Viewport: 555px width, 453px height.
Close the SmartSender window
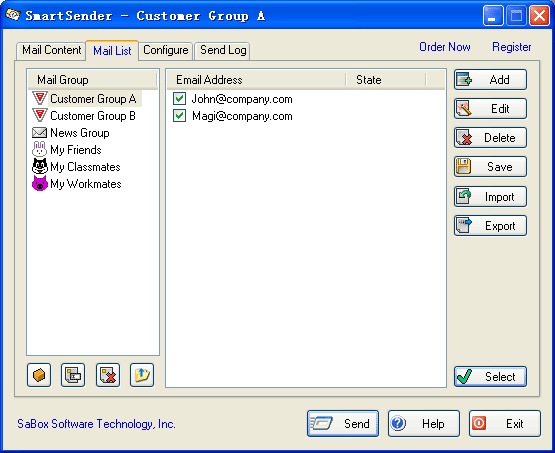[x=539, y=16]
